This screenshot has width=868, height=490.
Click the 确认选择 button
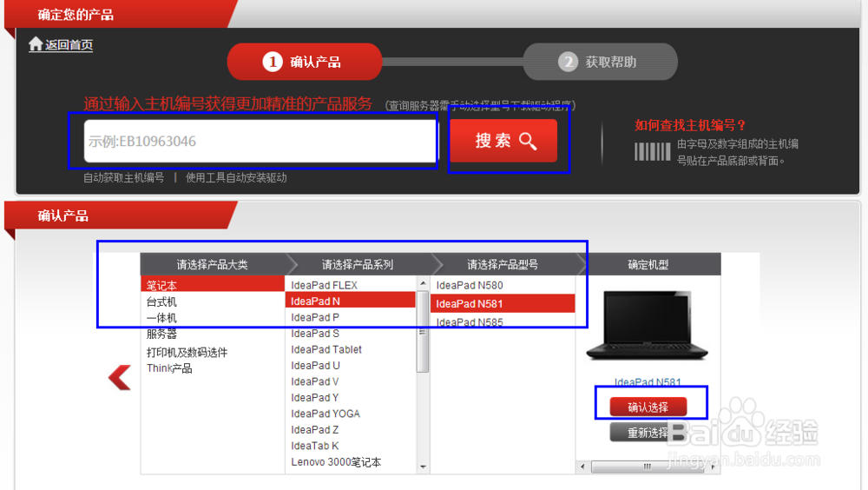[648, 407]
